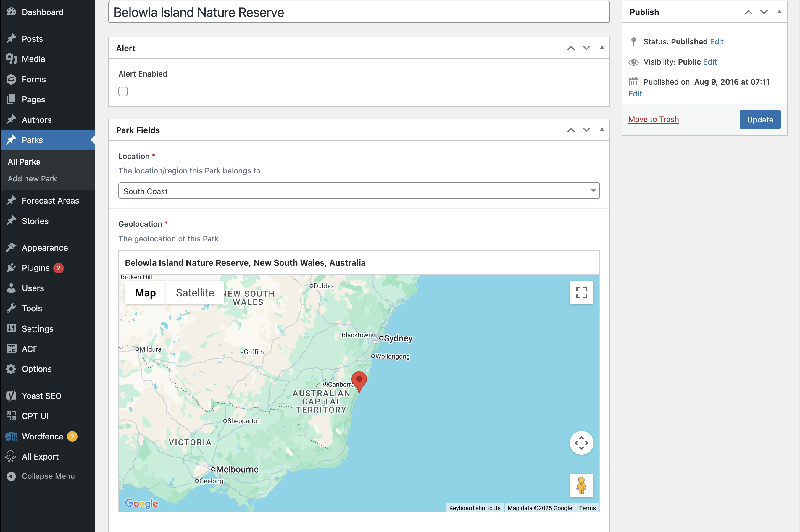This screenshot has height=532, width=800.
Task: Move the Park Fields panel down with the chevron
Action: (586, 130)
